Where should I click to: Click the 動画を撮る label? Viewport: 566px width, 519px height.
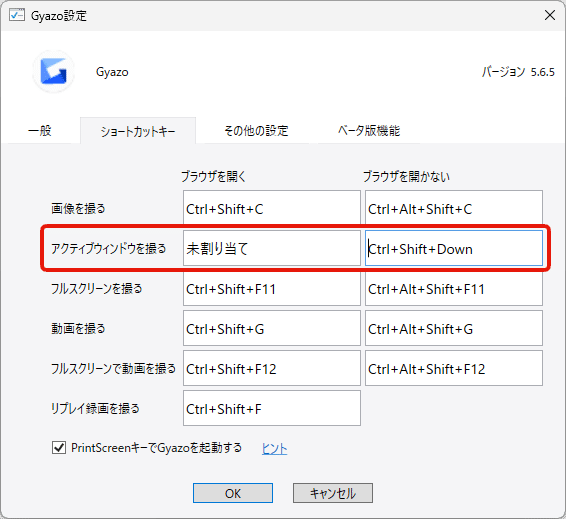78,328
